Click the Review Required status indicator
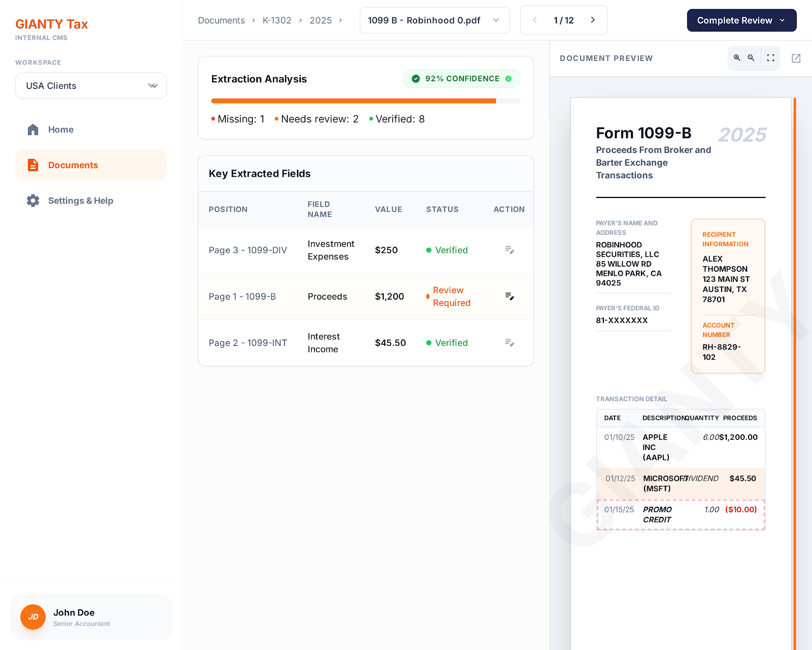The image size is (812, 650). click(x=450, y=297)
